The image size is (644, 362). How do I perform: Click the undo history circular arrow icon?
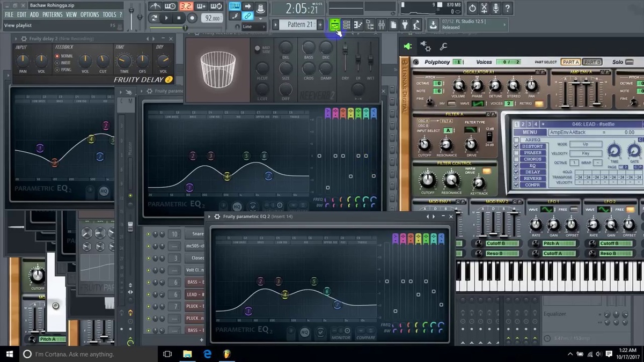click(x=472, y=8)
